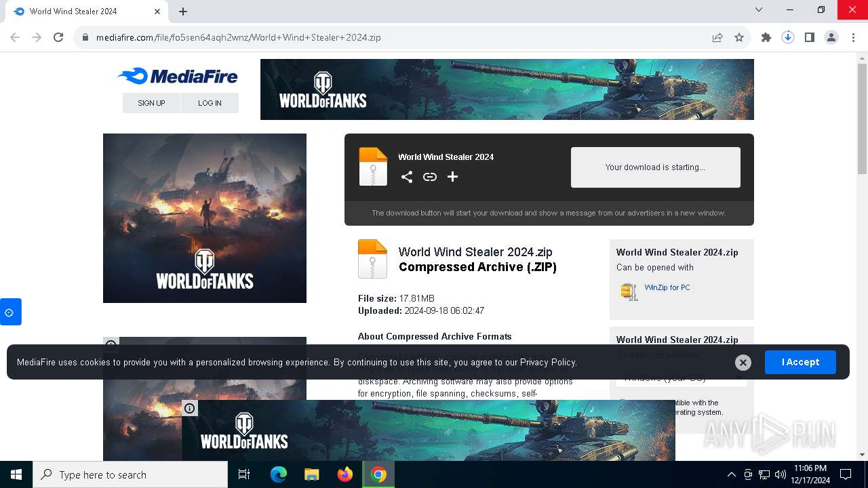Open a new browser tab
The height and width of the screenshot is (488, 868).
183,12
